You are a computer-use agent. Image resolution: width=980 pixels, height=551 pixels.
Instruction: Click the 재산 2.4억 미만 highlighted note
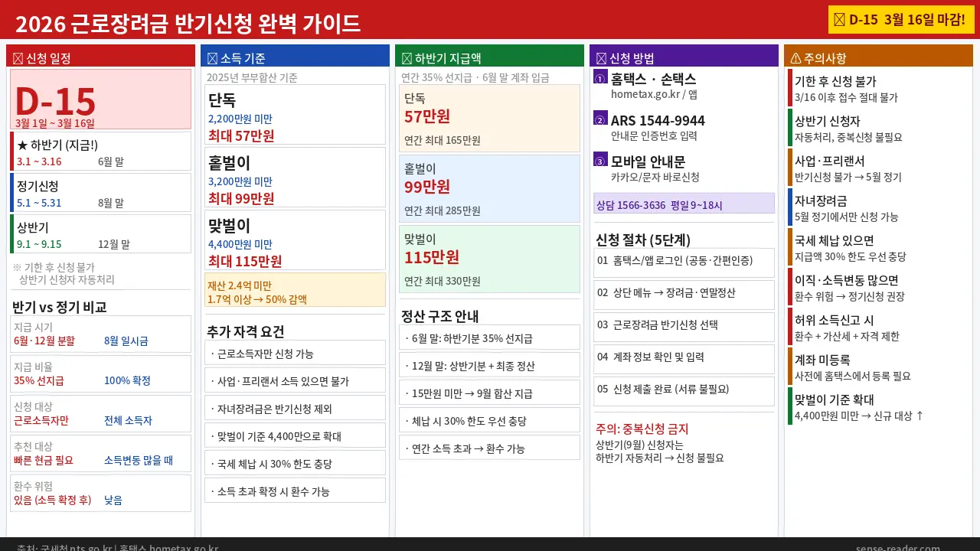coord(295,291)
